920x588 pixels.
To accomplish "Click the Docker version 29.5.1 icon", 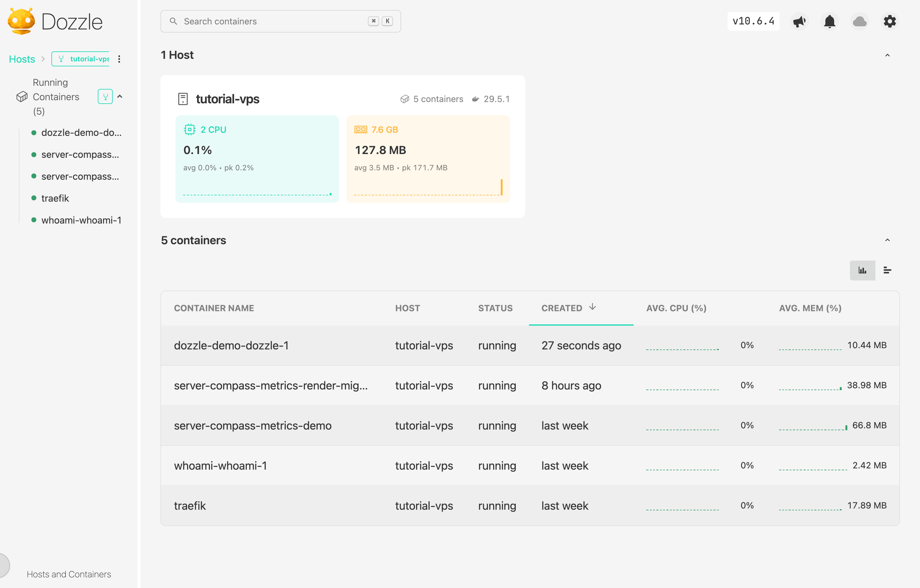I will (x=475, y=99).
